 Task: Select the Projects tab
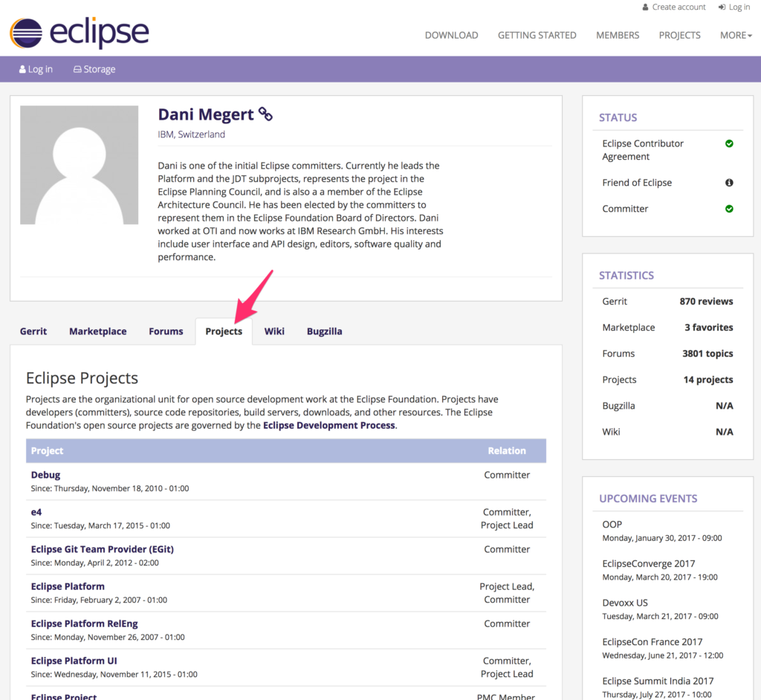pos(224,331)
